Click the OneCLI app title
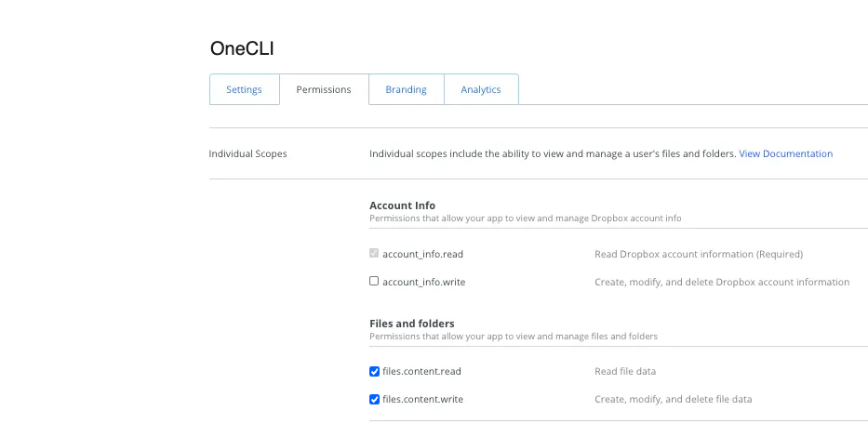868x437 pixels. [242, 48]
